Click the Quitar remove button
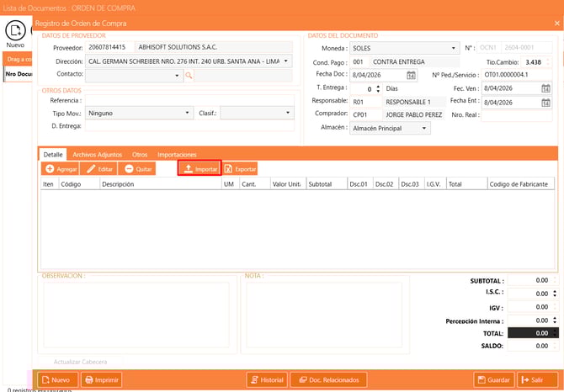Image resolution: width=564 pixels, height=392 pixels. click(136, 169)
